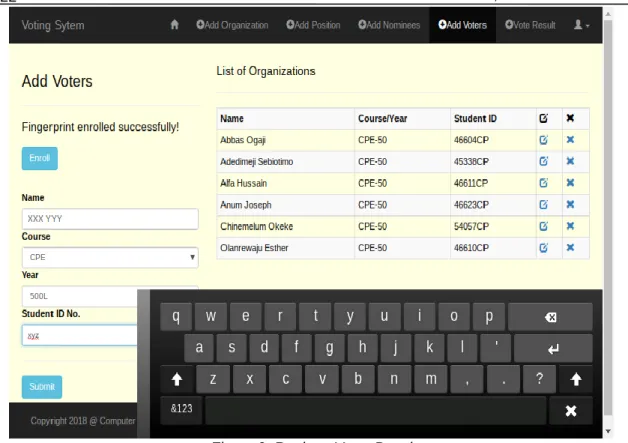Viewport: 628px width, 443px height.
Task: Tap the comma key
Action: click(467, 379)
